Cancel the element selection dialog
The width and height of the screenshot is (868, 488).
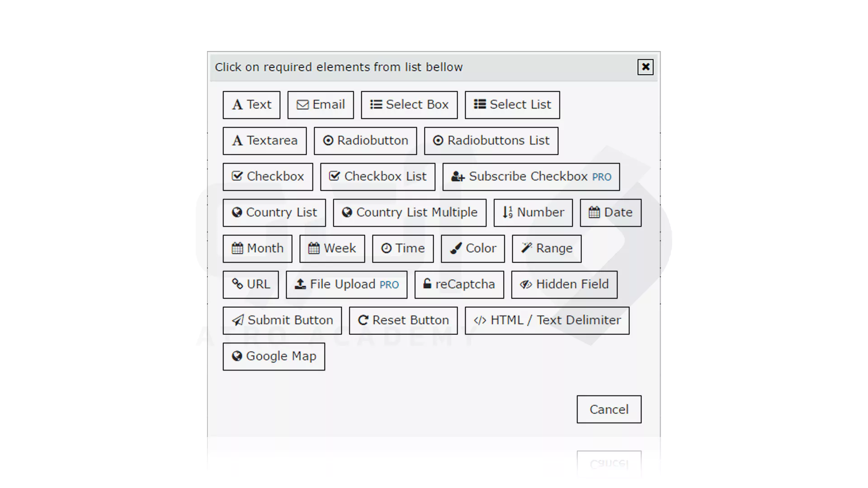(609, 409)
